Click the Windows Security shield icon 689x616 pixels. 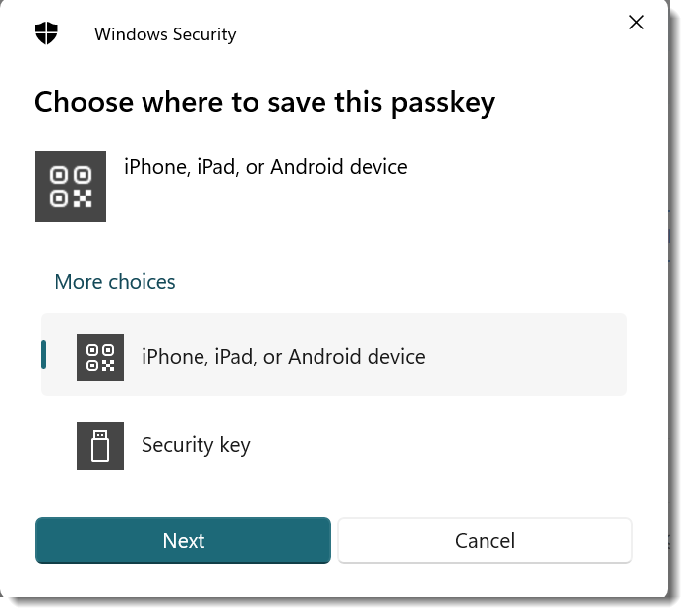(x=46, y=33)
